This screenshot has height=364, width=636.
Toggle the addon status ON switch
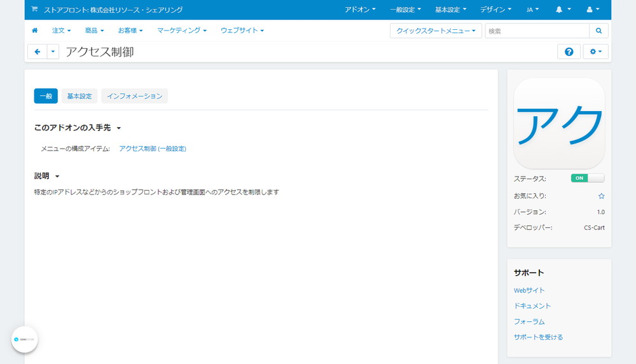pyautogui.click(x=587, y=178)
